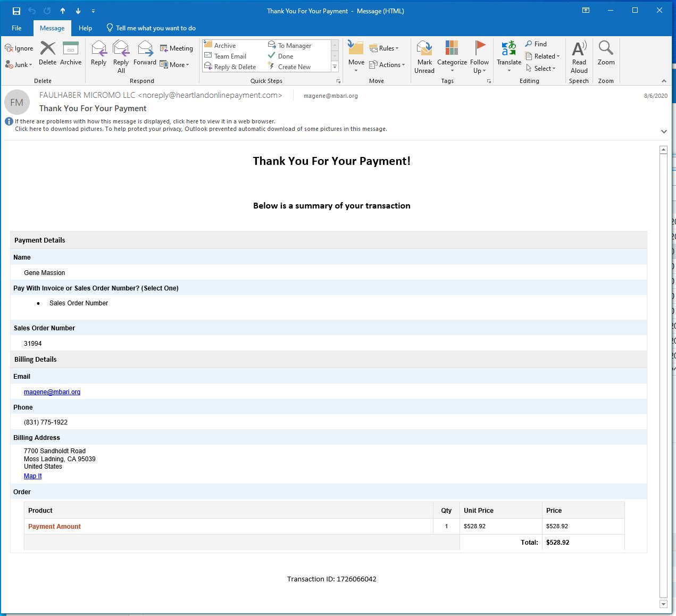Click the message scrollbar down arrow

pyautogui.click(x=663, y=604)
